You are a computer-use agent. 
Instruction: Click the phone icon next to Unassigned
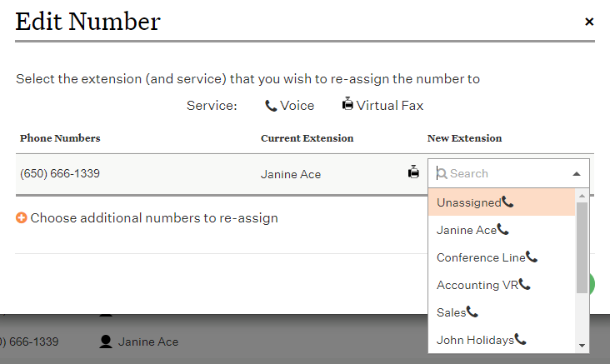507,202
